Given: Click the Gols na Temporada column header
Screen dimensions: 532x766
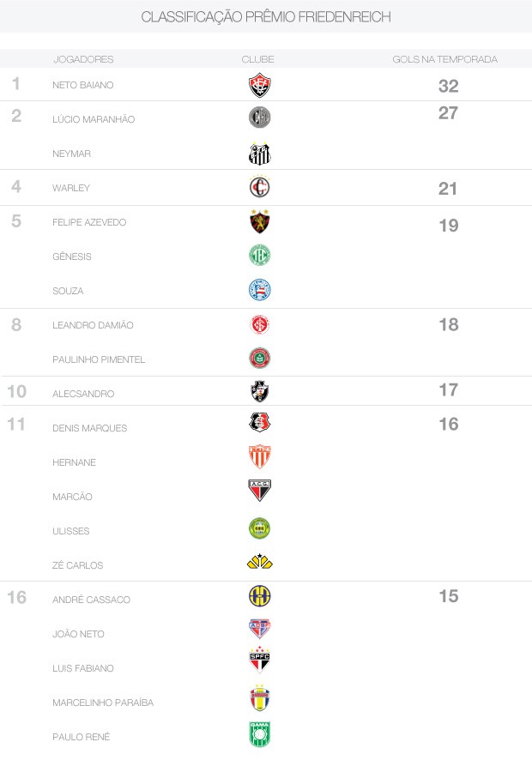Looking at the screenshot, I should 445,59.
